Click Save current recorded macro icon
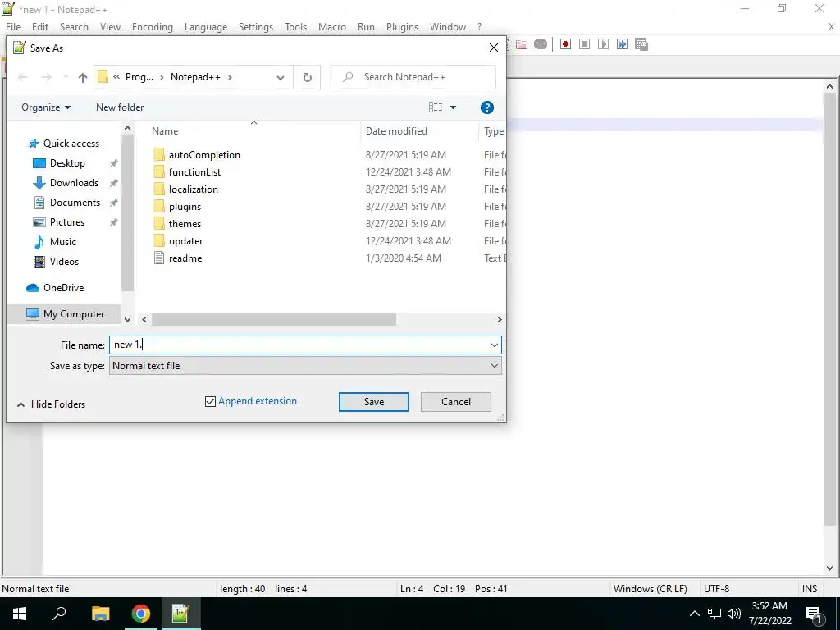Viewport: 840px width, 630px height. point(641,44)
